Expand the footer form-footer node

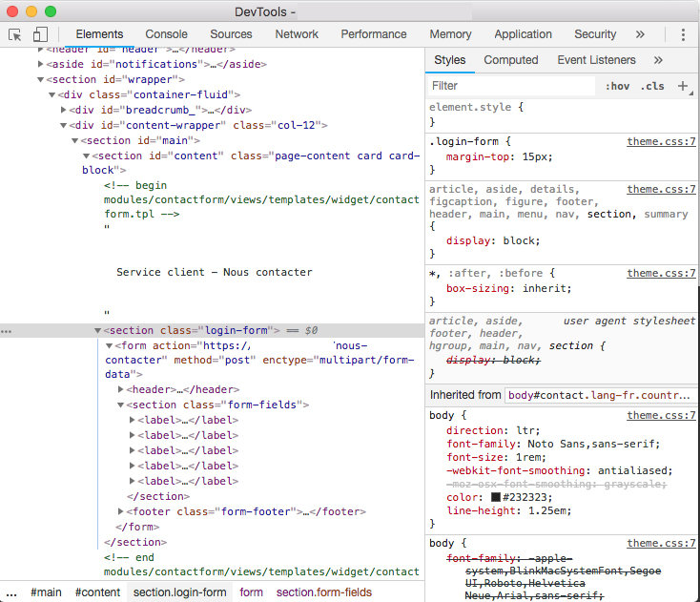pyautogui.click(x=121, y=511)
